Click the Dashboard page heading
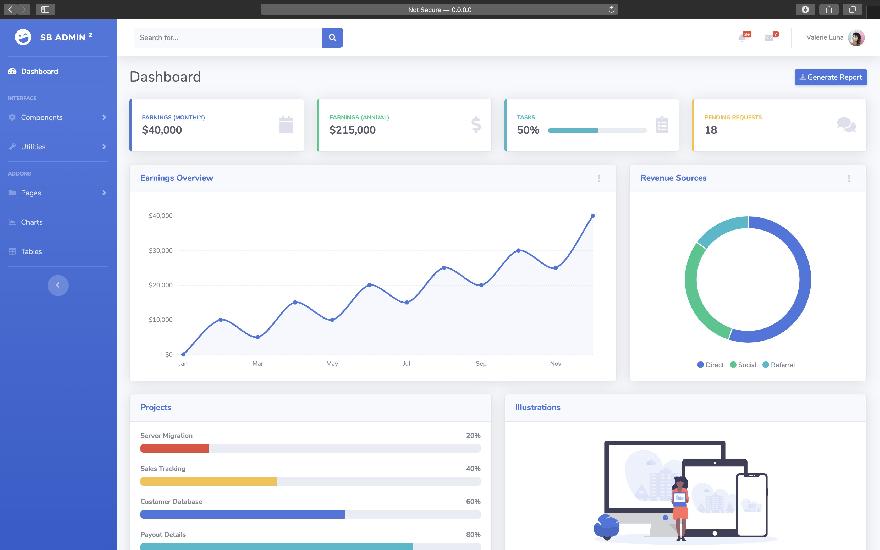 (165, 77)
